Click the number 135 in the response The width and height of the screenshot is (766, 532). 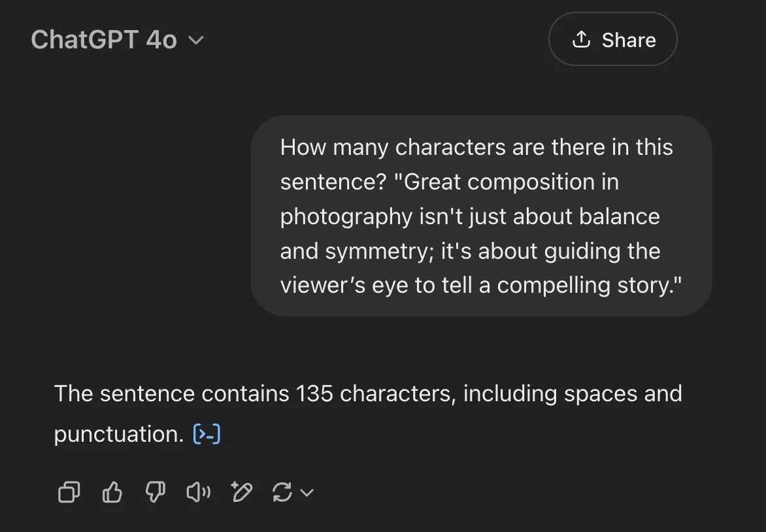click(x=314, y=393)
